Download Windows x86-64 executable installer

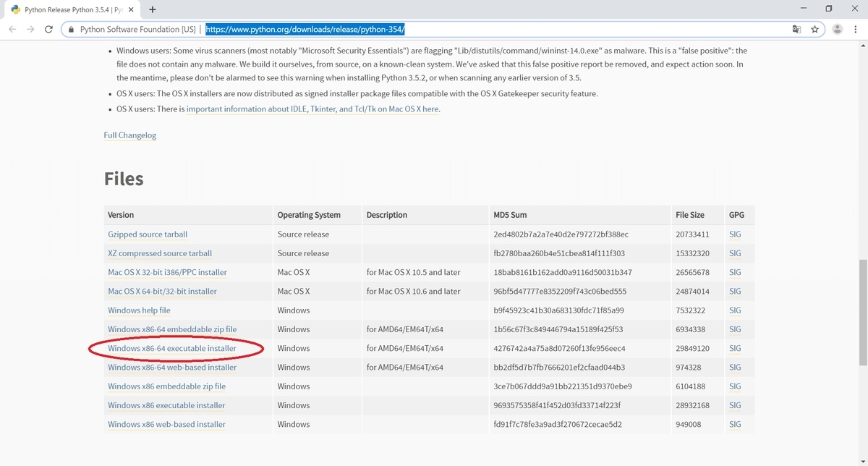click(x=172, y=348)
